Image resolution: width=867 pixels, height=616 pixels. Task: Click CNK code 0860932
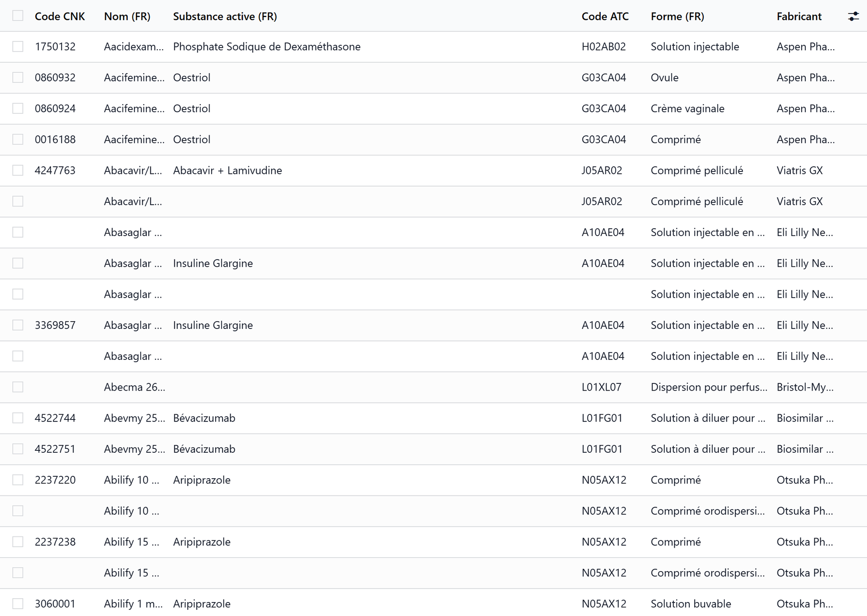click(x=55, y=78)
